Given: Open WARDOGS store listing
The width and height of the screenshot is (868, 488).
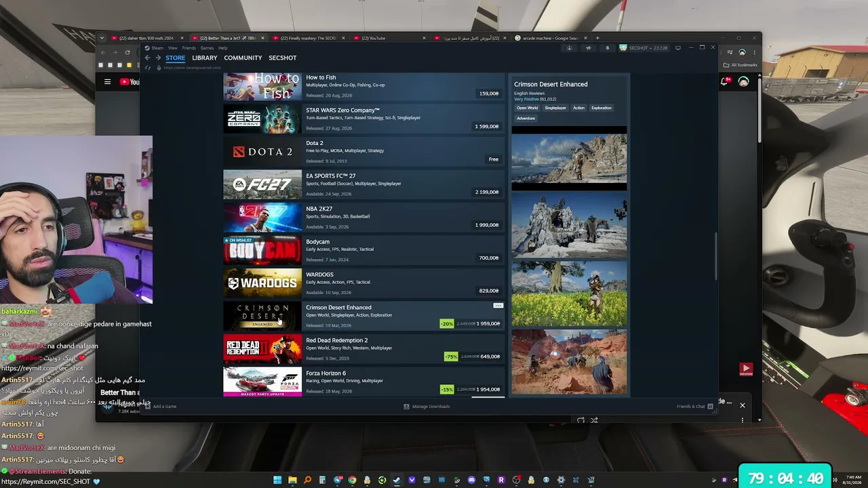Looking at the screenshot, I should coord(365,283).
